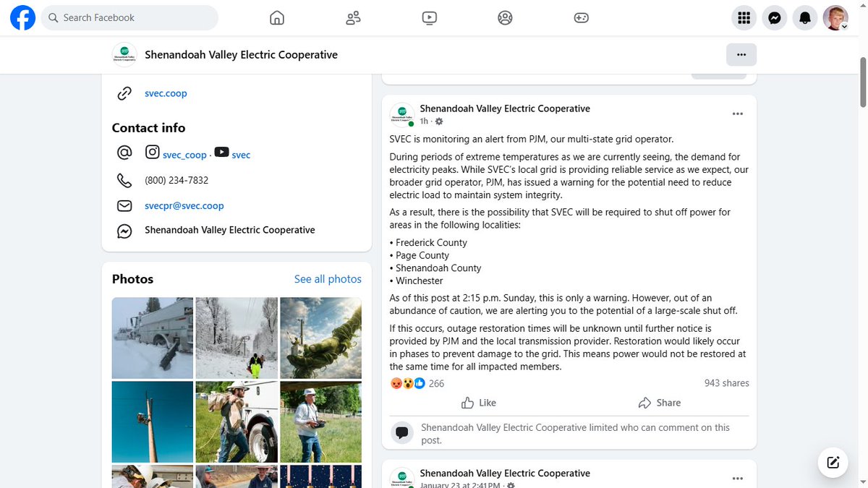This screenshot has height=488, width=868.
Task: Open the snowy road worker photo
Action: pyautogui.click(x=237, y=338)
